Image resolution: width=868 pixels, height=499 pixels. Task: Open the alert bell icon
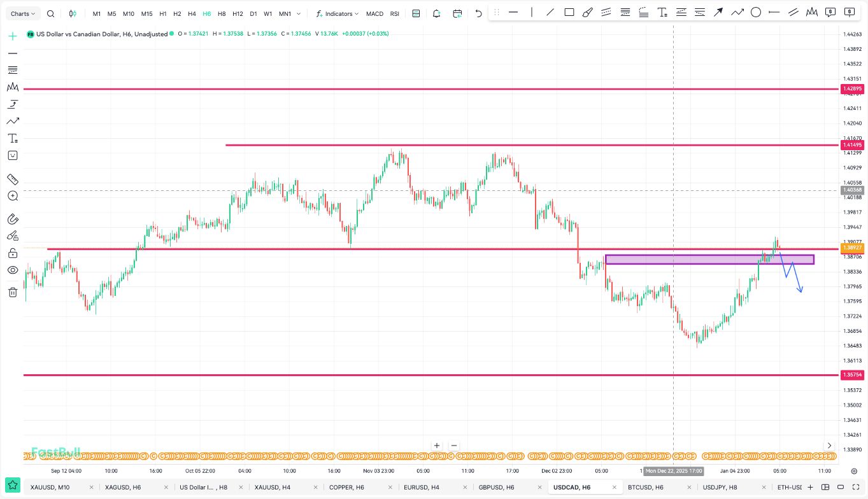coord(436,13)
